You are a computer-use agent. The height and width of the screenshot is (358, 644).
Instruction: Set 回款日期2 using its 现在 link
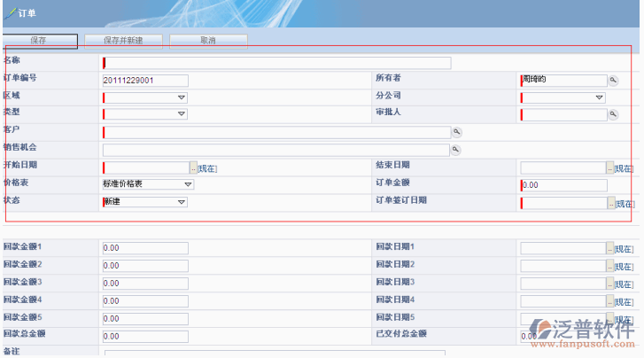pos(624,267)
